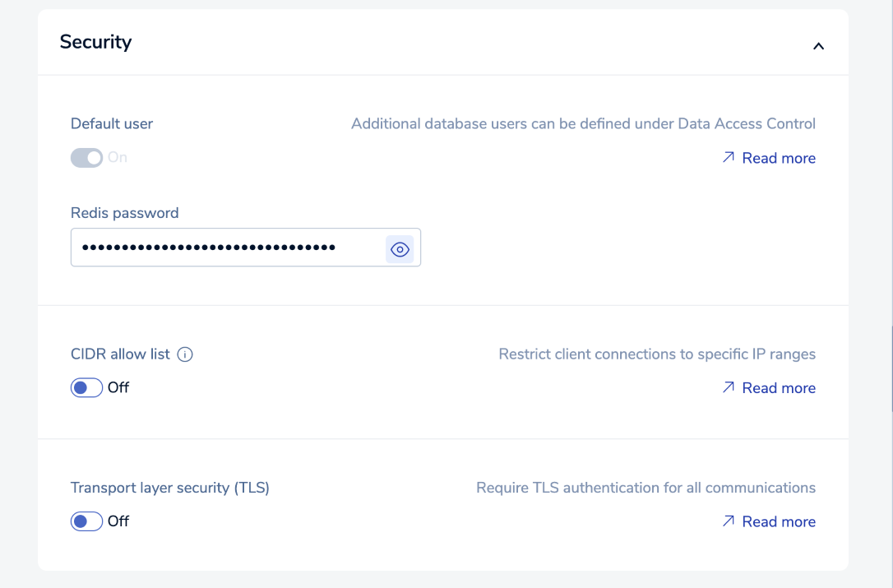Click arrow icon beside Default user Read more
Viewport: 893px width, 588px height.
pyautogui.click(x=728, y=157)
